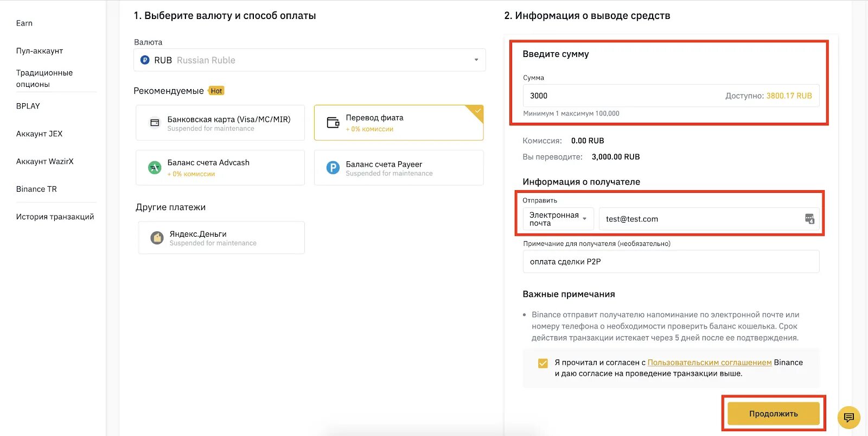Select Банковская карта (Visa/MC/MIR) payment method

pyautogui.click(x=220, y=123)
